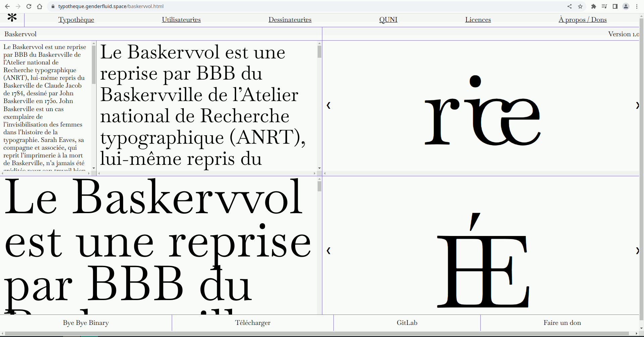
Task: Show next glyph in upper 'rice' specimen
Action: point(637,105)
